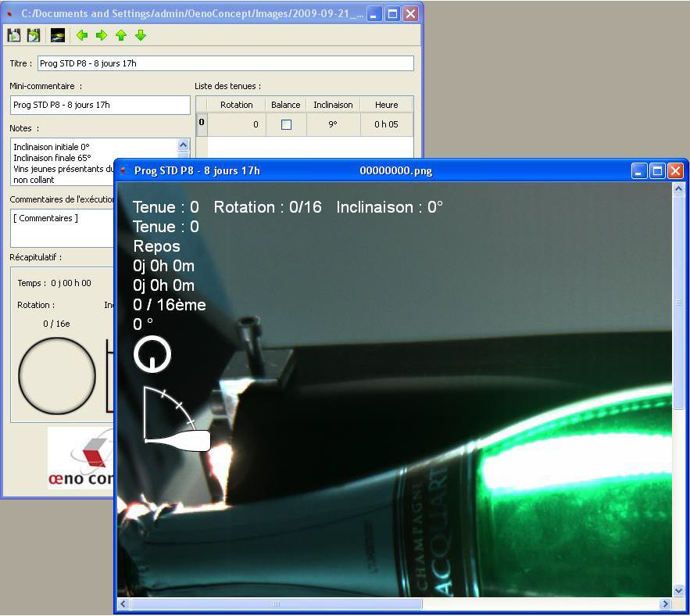Click the image window title bar '00000000.png'
690x616 pixels.
[395, 171]
